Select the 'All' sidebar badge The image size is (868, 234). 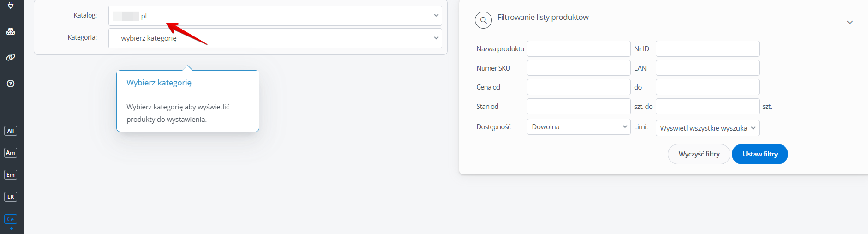11,131
